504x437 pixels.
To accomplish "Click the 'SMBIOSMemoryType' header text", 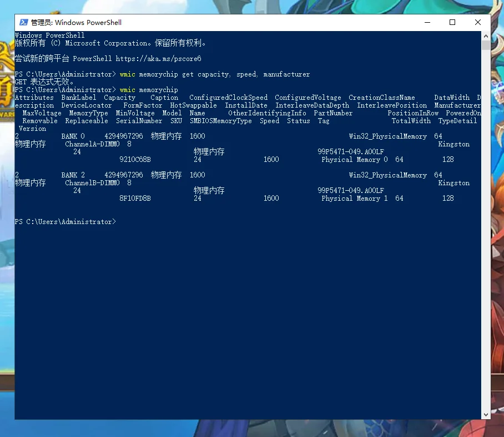I will tap(220, 121).
